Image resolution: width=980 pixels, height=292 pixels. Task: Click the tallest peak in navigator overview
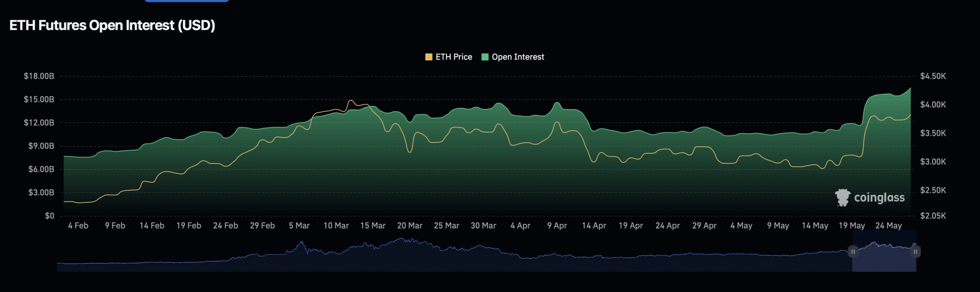[x=401, y=239]
